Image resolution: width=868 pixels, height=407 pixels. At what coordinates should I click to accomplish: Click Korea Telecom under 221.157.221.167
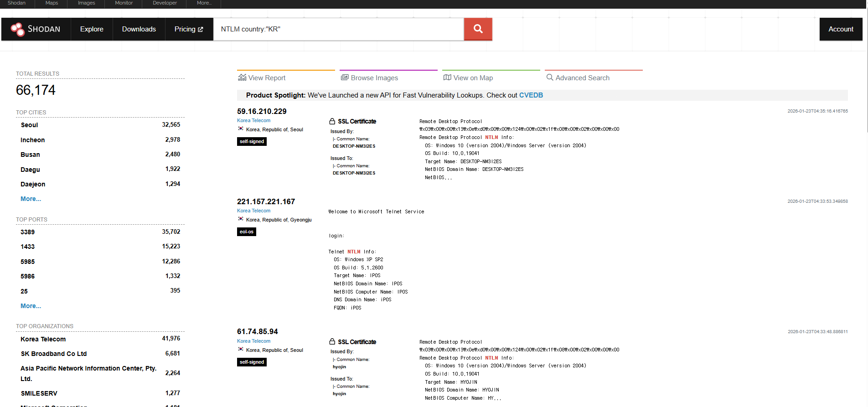pos(253,211)
